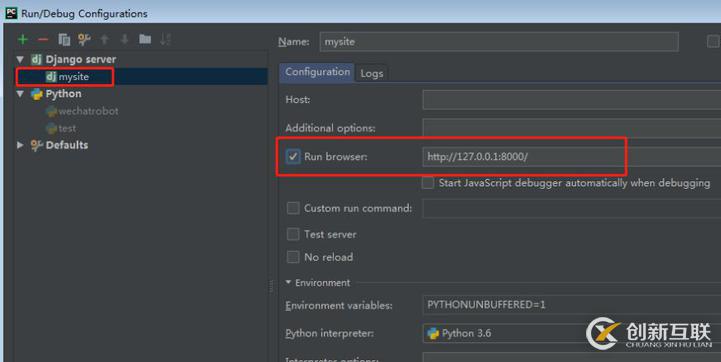Remove the selected configuration with the minus icon
Viewport: 721px width, 362px height.
(x=43, y=40)
